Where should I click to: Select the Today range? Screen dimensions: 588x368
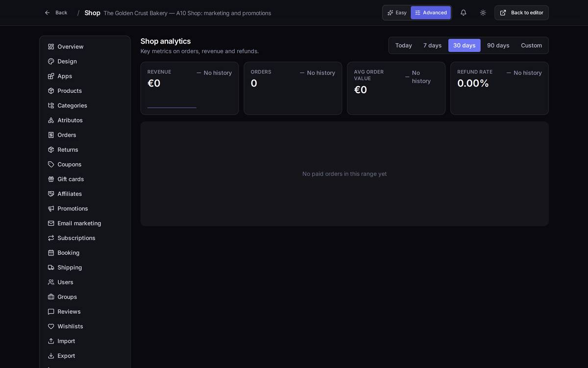pos(404,46)
